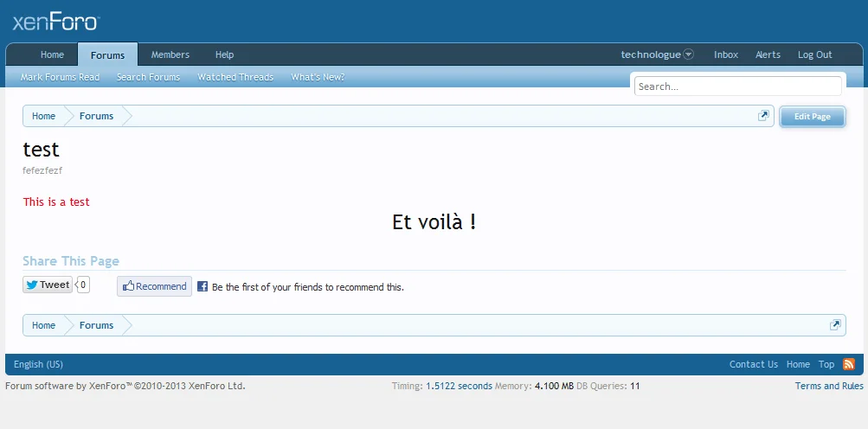Click the top breadcrumb open-navigation icon
Image resolution: width=868 pixels, height=429 pixels.
[x=763, y=116]
